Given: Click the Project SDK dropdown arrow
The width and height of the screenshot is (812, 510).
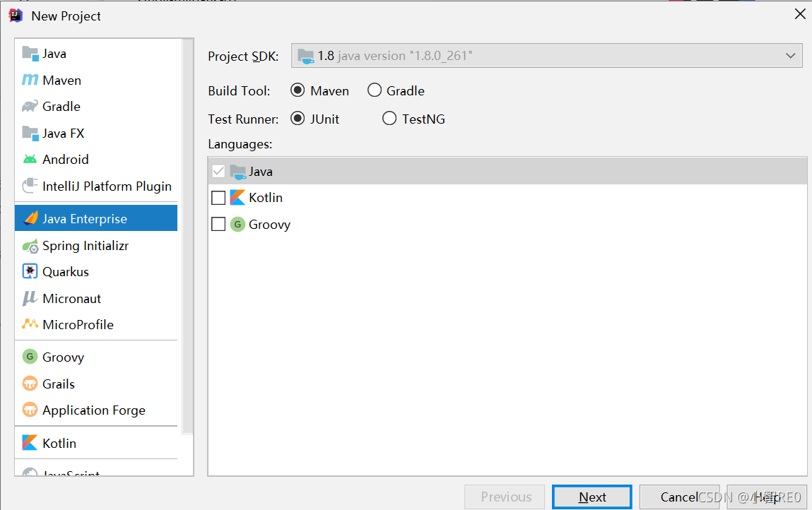Looking at the screenshot, I should (x=790, y=55).
